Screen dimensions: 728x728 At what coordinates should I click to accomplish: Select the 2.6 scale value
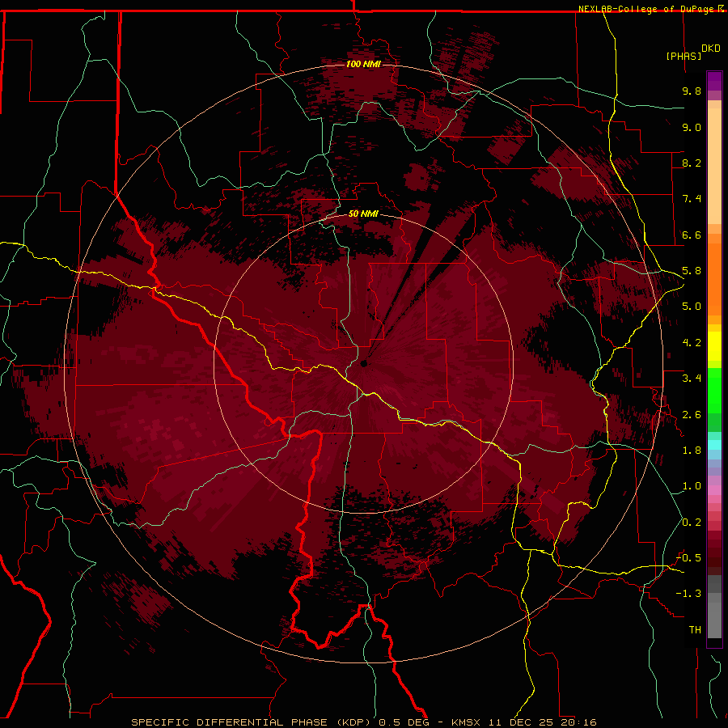click(x=692, y=415)
